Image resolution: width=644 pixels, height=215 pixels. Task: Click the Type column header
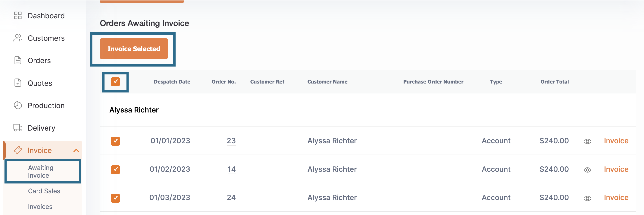pyautogui.click(x=496, y=82)
